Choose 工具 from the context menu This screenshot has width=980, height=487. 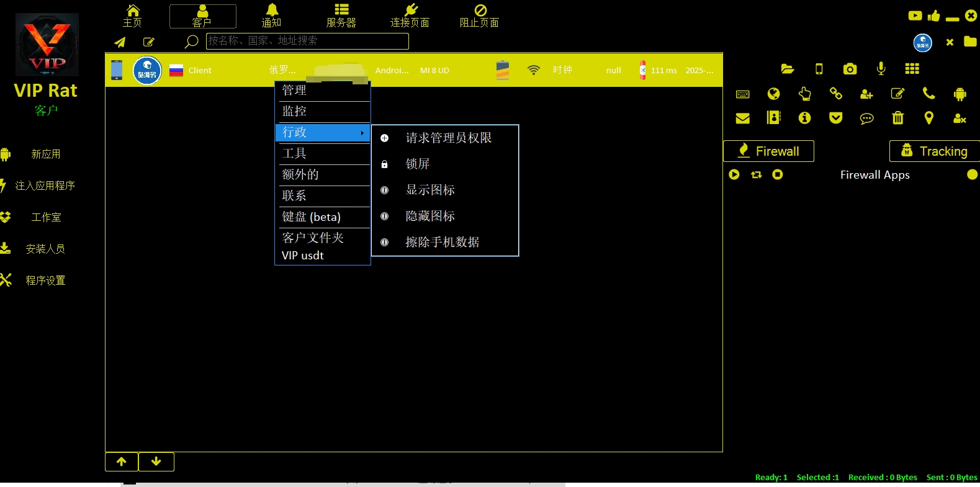click(x=323, y=154)
